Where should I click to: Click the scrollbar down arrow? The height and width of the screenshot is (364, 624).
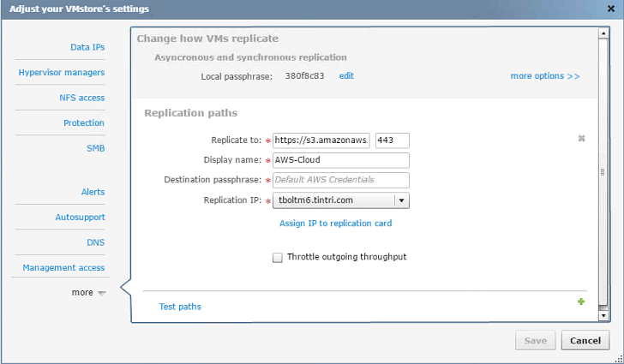click(603, 316)
